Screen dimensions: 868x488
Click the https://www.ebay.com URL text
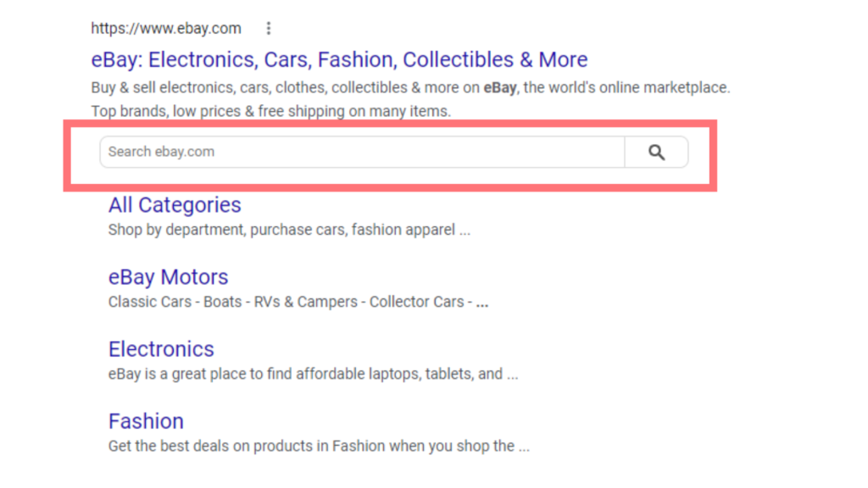pos(166,29)
